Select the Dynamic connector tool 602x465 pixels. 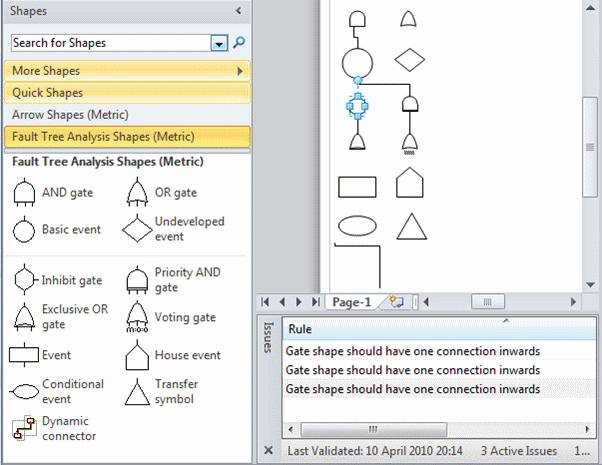click(24, 429)
